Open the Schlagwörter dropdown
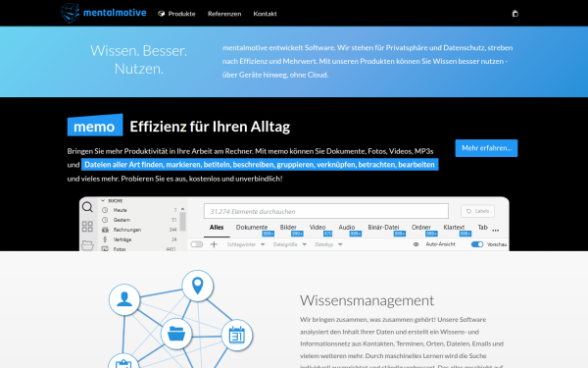The image size is (588, 368). click(246, 244)
